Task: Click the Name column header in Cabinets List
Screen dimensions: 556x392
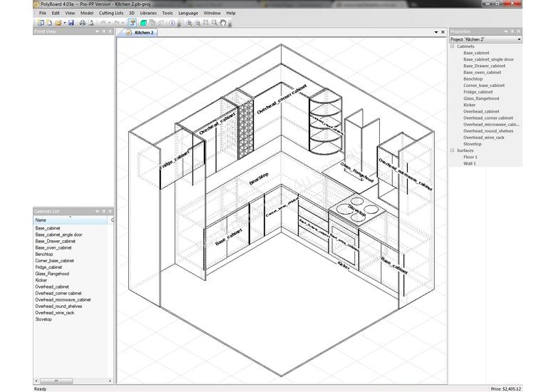Action: point(70,220)
